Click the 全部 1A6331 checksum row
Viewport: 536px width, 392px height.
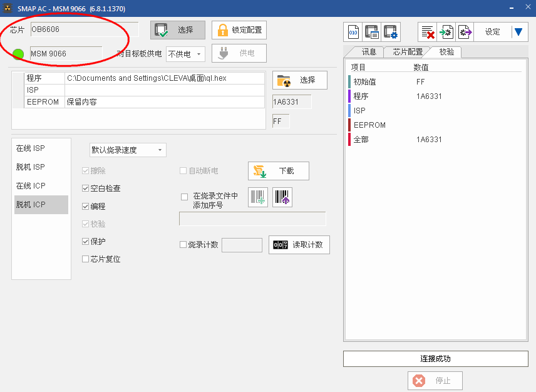[x=435, y=140]
